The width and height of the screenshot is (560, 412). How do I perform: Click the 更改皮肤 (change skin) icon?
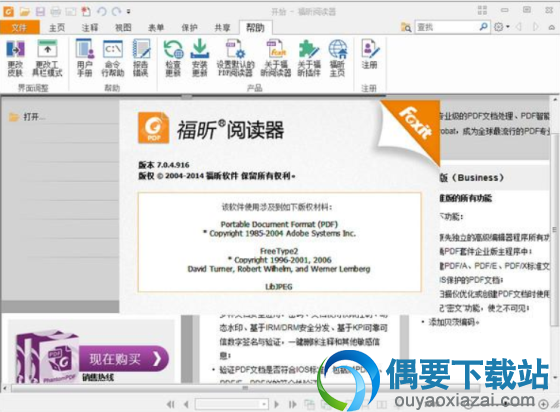point(15,58)
